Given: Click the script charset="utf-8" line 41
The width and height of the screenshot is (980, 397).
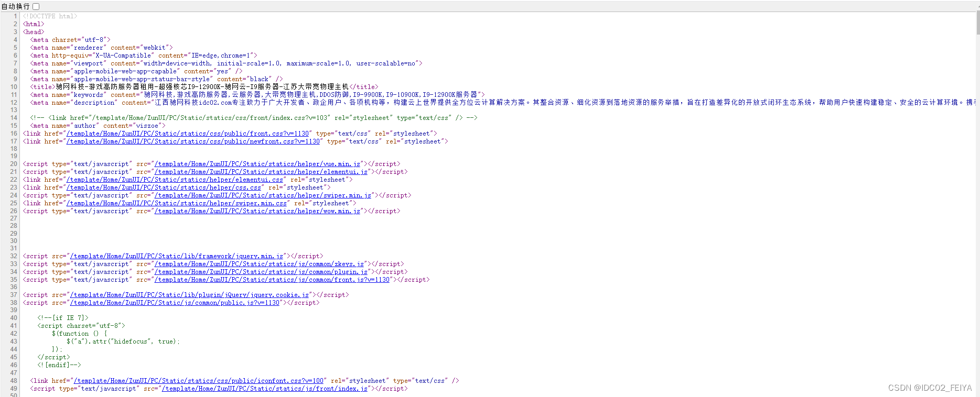Looking at the screenshot, I should (x=81, y=326).
